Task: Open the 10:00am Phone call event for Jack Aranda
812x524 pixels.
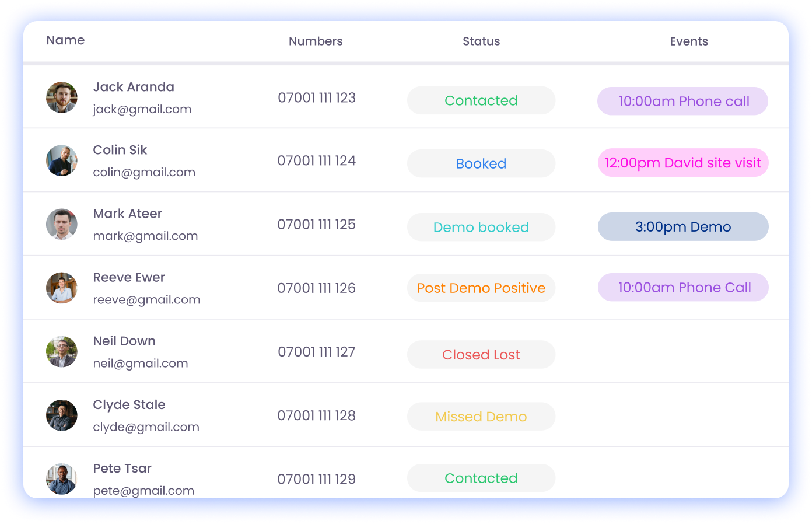Action: tap(683, 101)
